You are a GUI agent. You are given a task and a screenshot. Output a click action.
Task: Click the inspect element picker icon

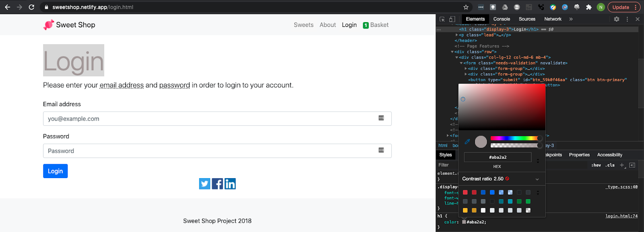tap(442, 19)
